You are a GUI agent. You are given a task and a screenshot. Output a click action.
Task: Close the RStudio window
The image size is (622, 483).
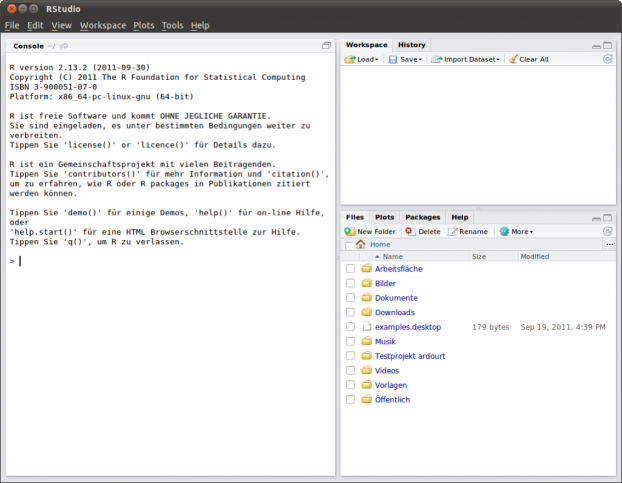coord(12,8)
